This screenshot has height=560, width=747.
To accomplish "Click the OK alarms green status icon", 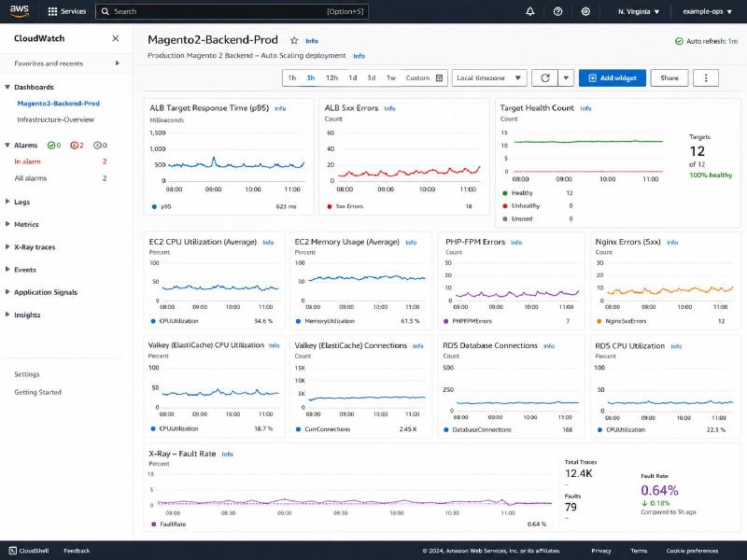I will 51,146.
